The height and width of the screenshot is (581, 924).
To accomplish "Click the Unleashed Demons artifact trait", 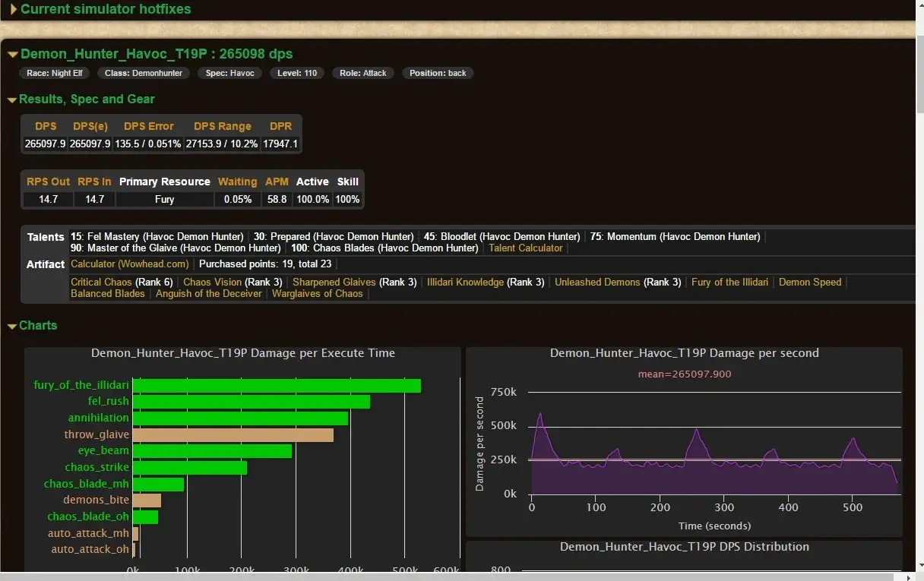I will [597, 282].
